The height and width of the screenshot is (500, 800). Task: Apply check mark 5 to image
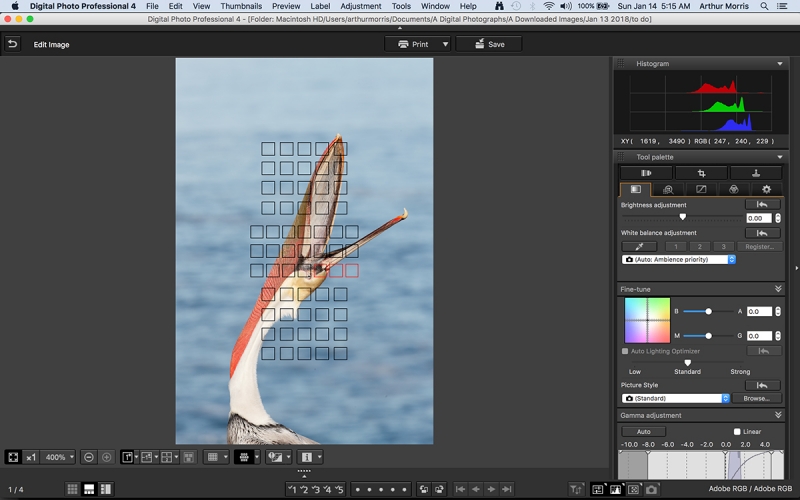tap(340, 489)
